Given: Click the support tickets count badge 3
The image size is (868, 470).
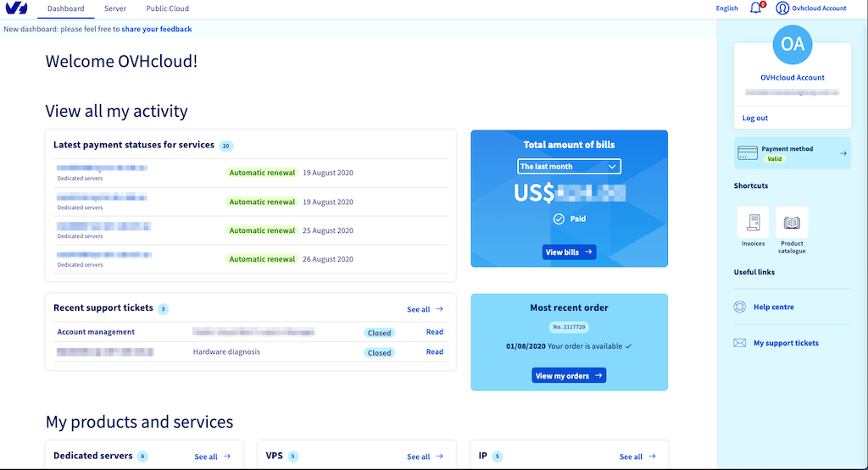Looking at the screenshot, I should coord(163,309).
